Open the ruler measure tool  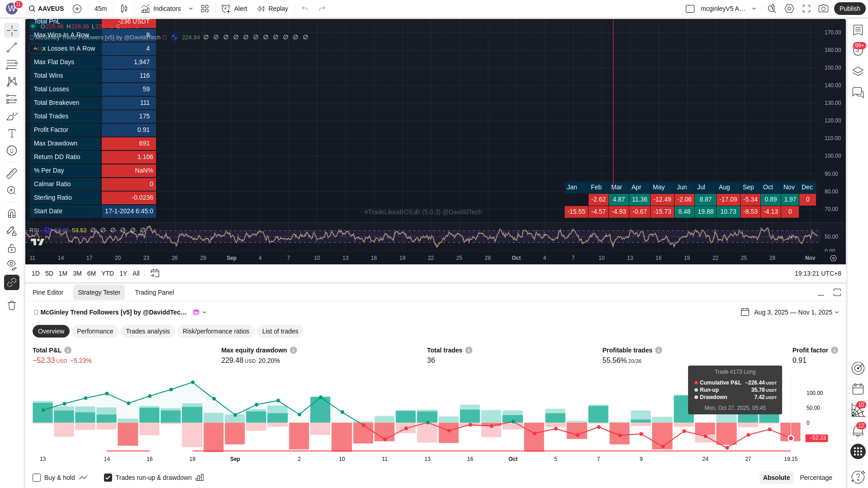12,173
